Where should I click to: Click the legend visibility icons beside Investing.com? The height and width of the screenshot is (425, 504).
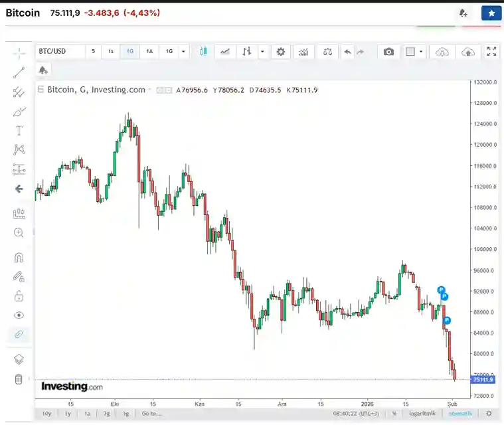[x=164, y=91]
